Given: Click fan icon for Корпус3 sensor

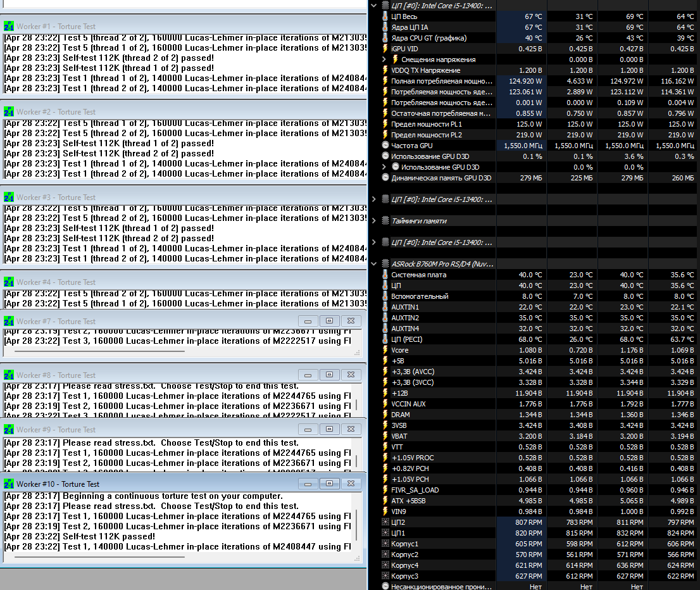Looking at the screenshot, I should tap(385, 576).
